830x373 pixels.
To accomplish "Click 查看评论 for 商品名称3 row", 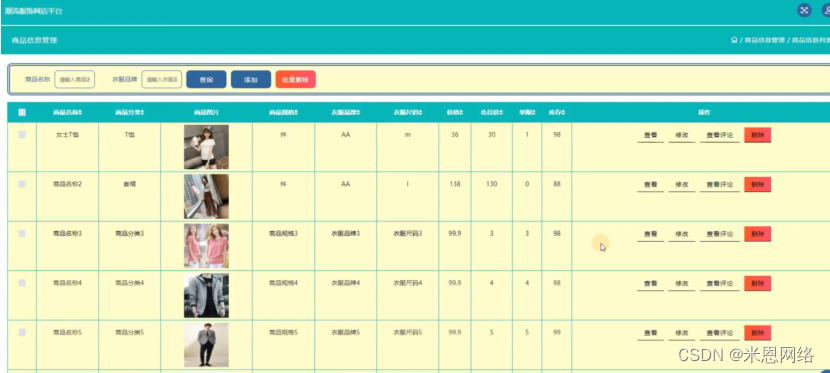I will coord(720,234).
